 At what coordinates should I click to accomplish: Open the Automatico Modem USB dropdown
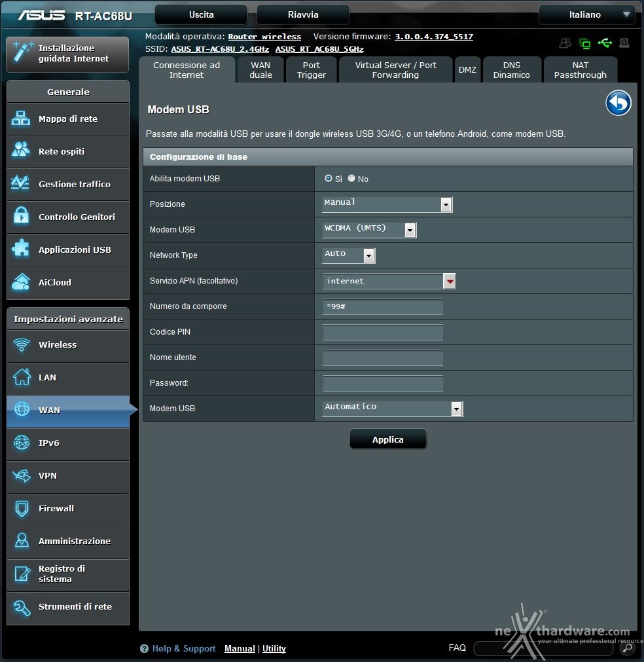[393, 408]
